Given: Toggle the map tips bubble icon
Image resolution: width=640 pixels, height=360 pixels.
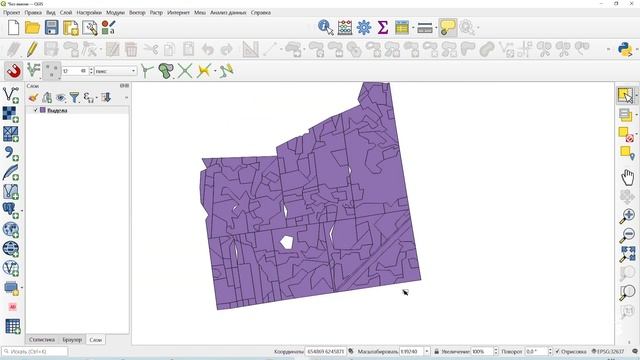Looking at the screenshot, I should point(448,28).
